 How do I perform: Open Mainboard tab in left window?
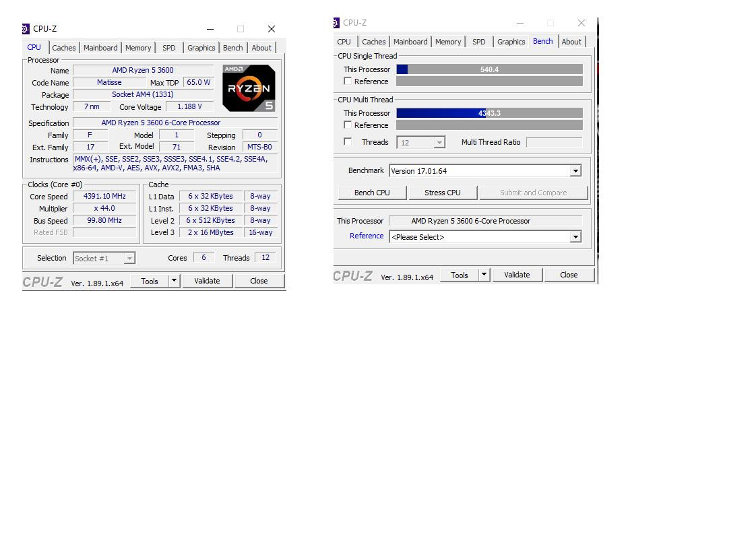pyautogui.click(x=100, y=48)
